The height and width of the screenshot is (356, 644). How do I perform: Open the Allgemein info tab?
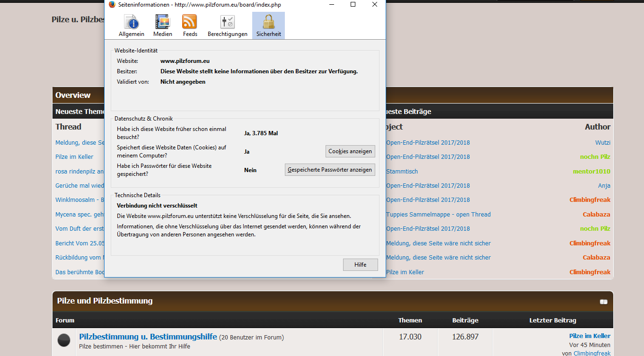pos(131,26)
